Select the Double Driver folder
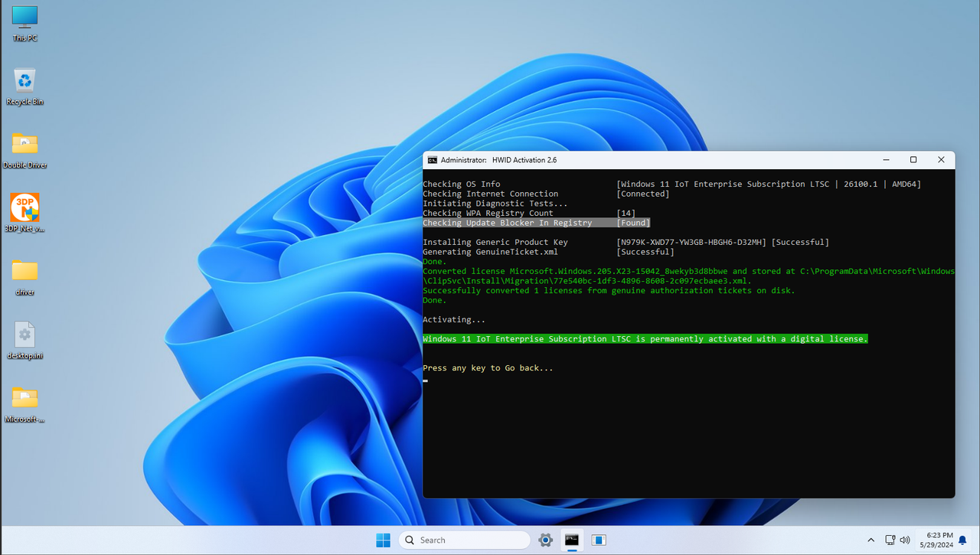 [24, 150]
